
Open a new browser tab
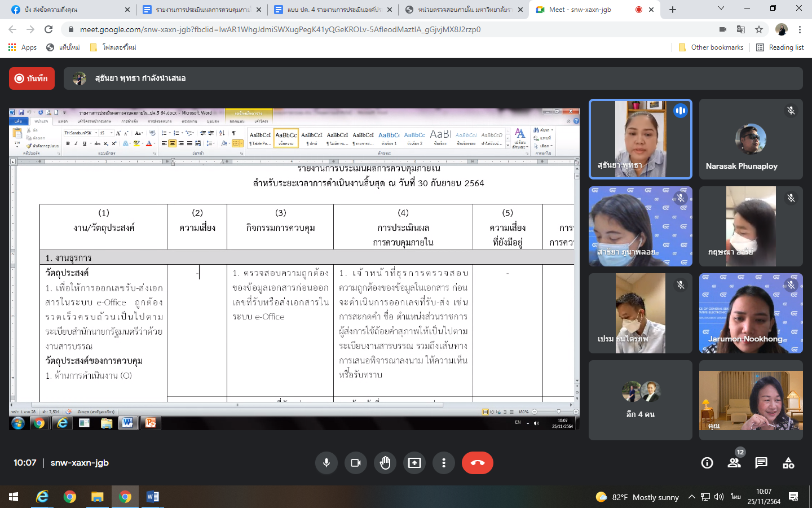(673, 10)
